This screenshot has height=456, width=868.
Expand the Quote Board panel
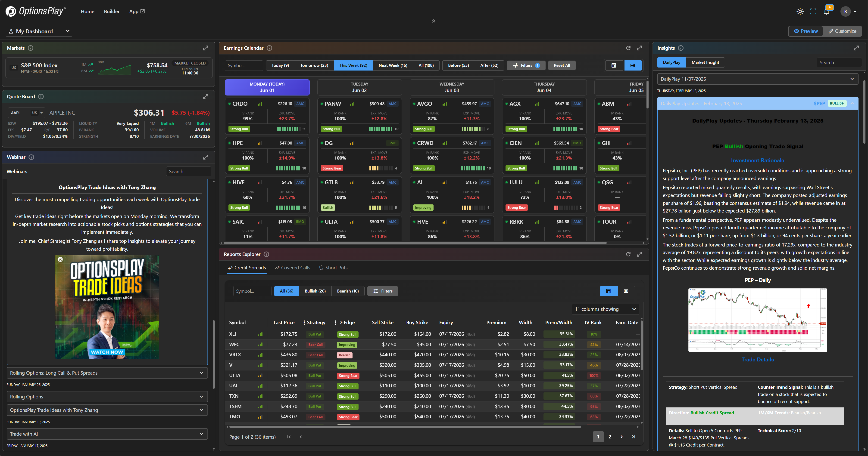coord(206,97)
